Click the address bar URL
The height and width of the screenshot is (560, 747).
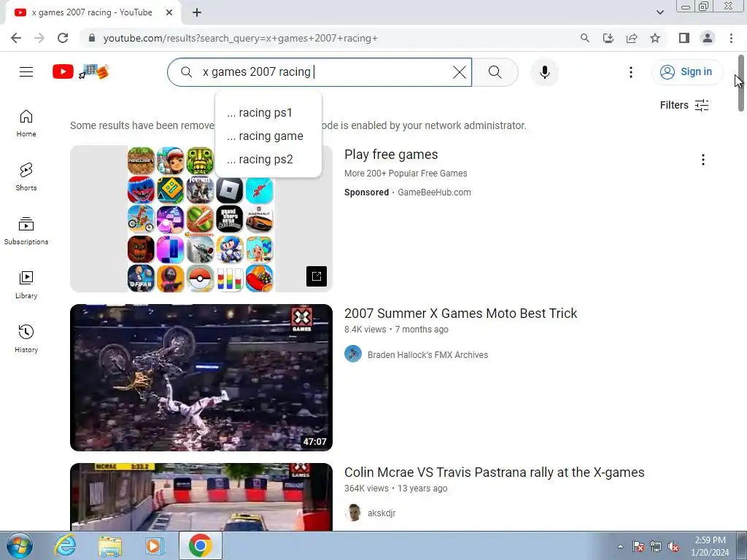tap(240, 38)
